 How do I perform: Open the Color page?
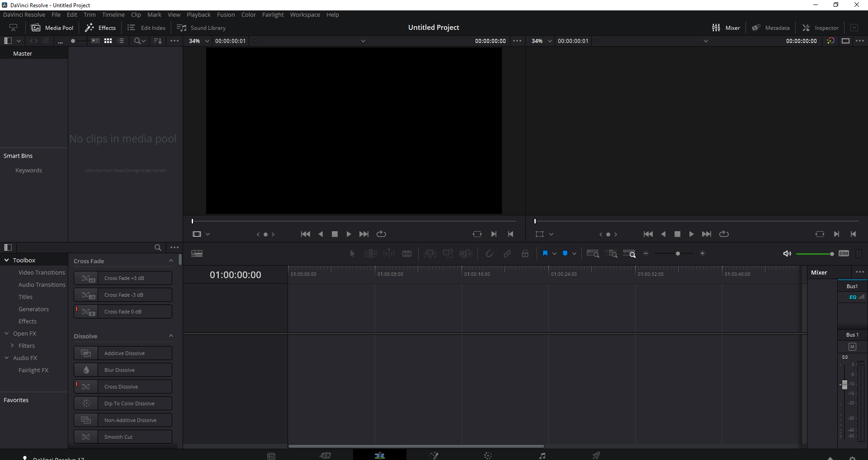488,455
